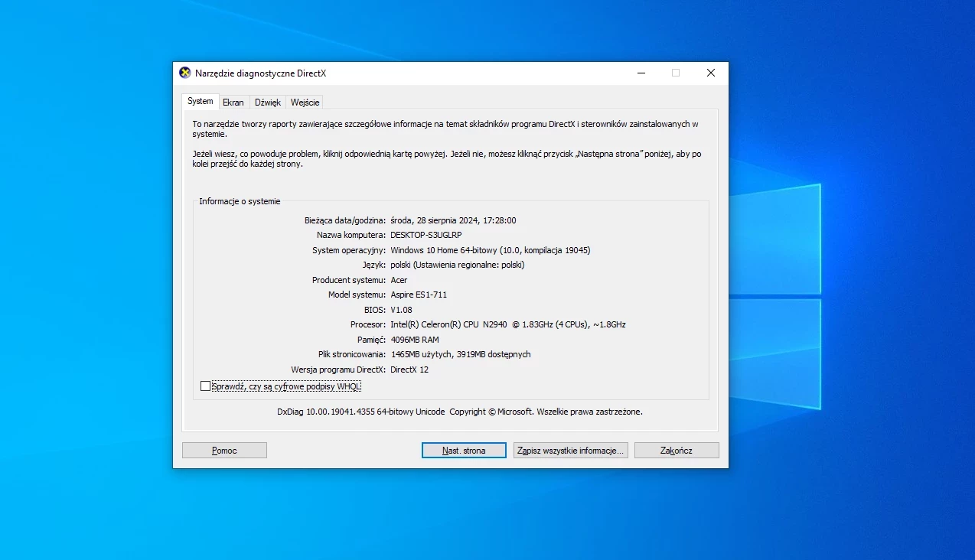Click the Bieżąca data/godzina label
Image resolution: width=975 pixels, height=560 pixels.
pyautogui.click(x=345, y=220)
